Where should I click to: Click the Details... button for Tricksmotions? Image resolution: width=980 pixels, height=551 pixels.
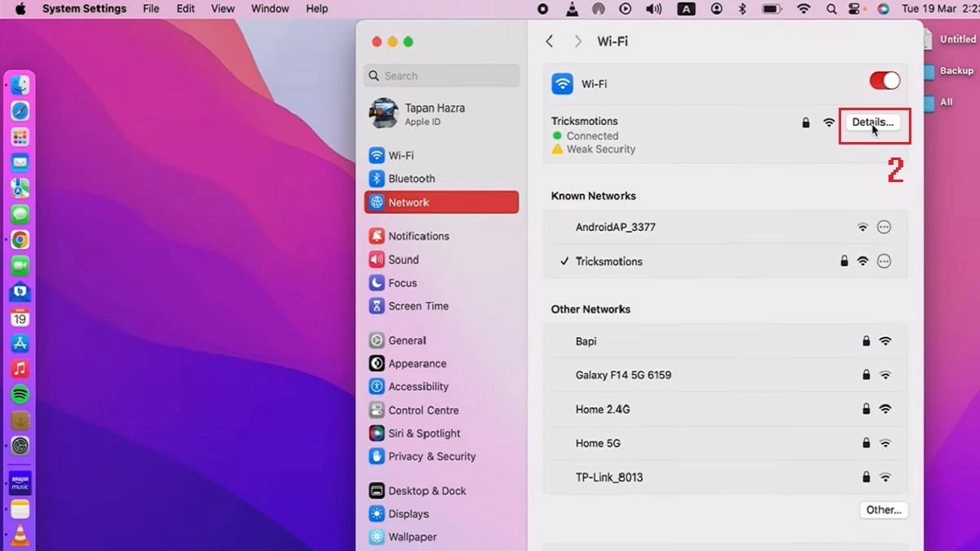tap(872, 122)
